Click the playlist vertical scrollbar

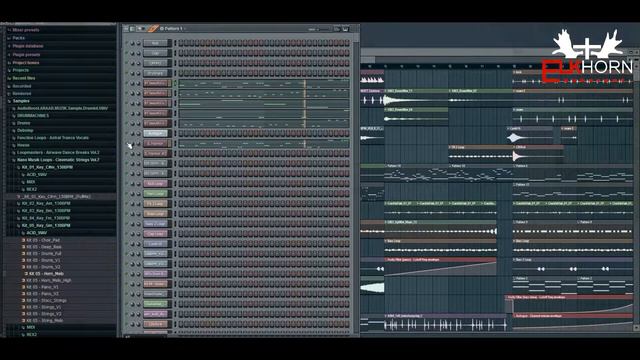coord(636,196)
